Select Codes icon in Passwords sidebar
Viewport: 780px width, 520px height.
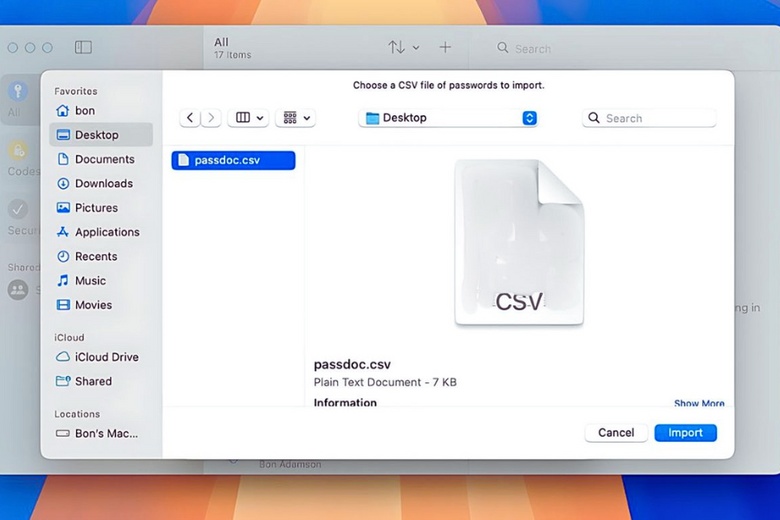18,150
